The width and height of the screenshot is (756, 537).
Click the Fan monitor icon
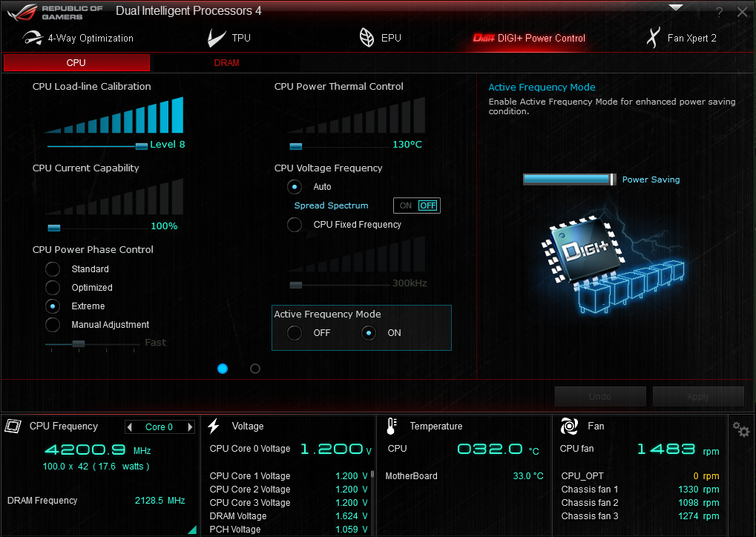click(x=569, y=426)
